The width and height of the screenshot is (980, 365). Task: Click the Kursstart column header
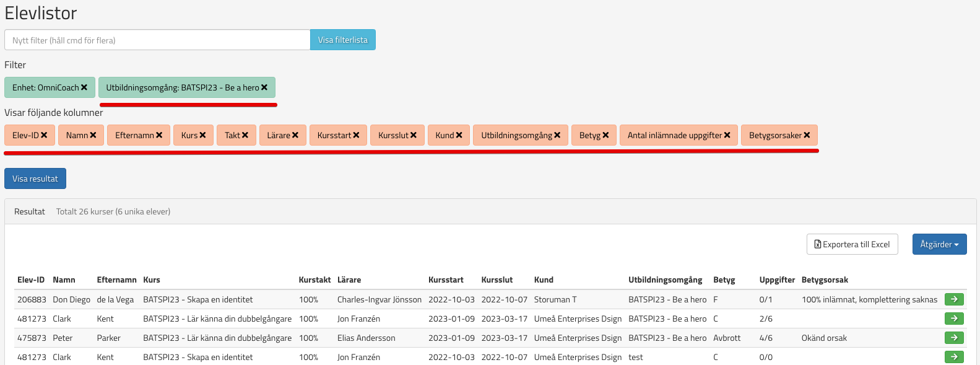(x=446, y=279)
